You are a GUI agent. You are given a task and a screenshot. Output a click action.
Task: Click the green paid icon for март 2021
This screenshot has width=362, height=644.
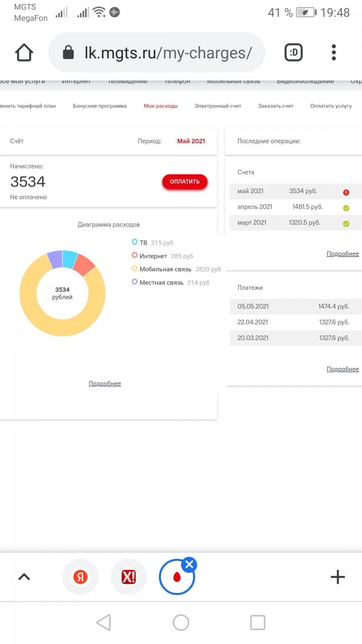pyautogui.click(x=346, y=224)
